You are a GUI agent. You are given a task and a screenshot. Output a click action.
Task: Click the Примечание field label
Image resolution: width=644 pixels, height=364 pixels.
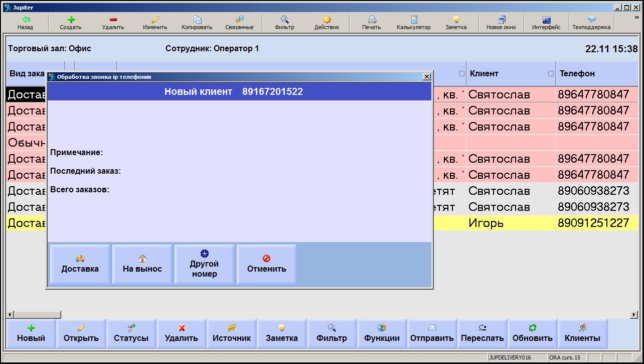(76, 152)
